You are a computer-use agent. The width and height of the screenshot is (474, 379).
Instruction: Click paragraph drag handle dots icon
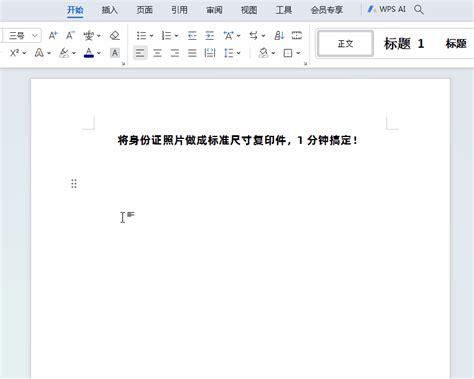point(74,183)
